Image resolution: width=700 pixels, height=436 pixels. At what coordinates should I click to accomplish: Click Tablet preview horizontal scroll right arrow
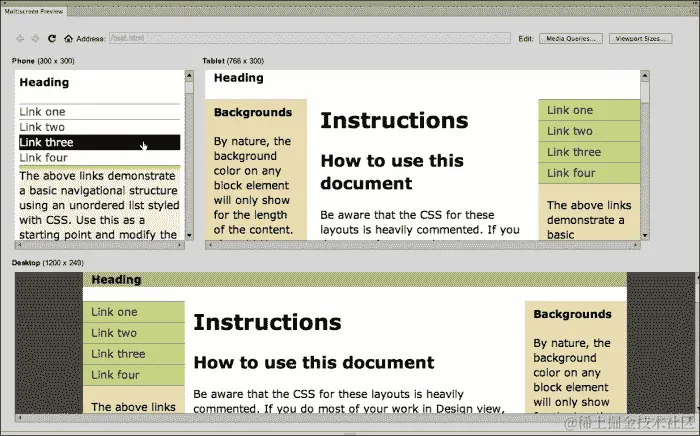click(x=635, y=245)
